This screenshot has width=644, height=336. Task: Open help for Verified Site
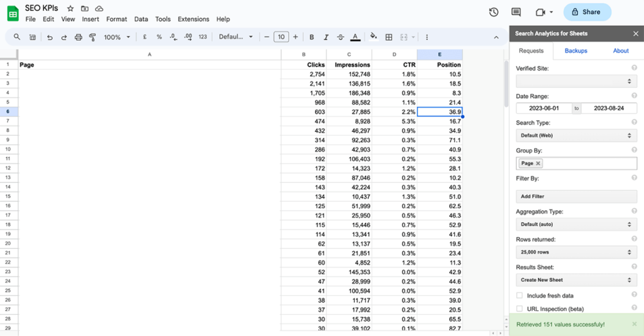(634, 68)
